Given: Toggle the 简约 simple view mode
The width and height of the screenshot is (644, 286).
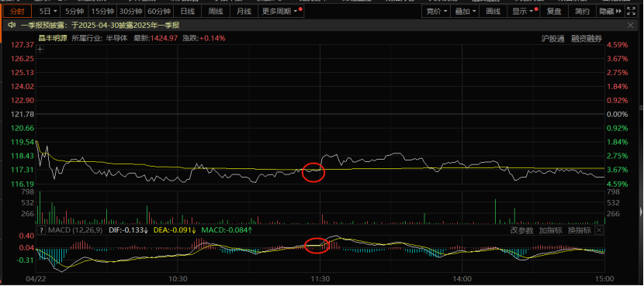Looking at the screenshot, I should click(x=582, y=12).
